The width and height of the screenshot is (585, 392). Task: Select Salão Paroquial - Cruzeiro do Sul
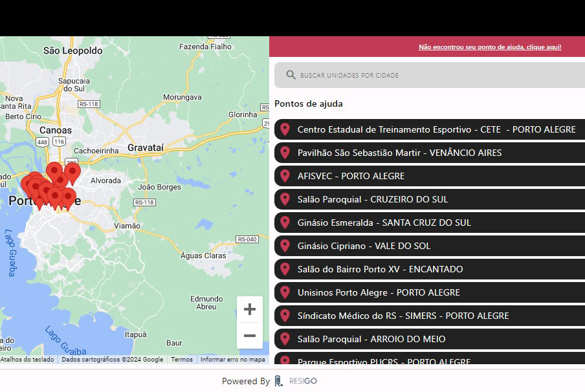click(373, 199)
